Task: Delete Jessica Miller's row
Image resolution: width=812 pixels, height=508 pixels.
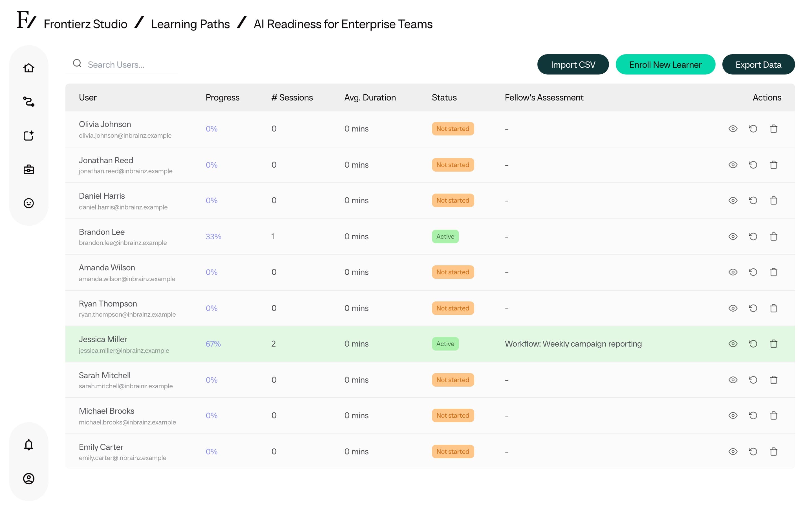Action: pos(773,344)
